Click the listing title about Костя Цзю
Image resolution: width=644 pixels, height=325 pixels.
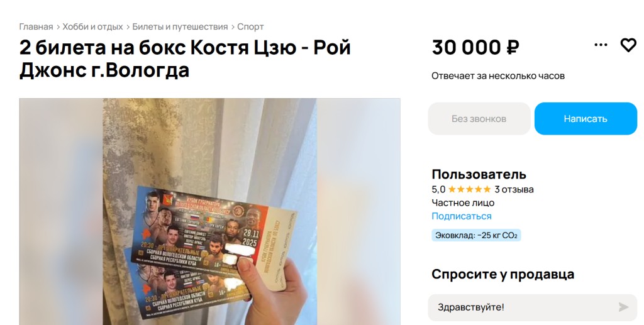pos(185,58)
